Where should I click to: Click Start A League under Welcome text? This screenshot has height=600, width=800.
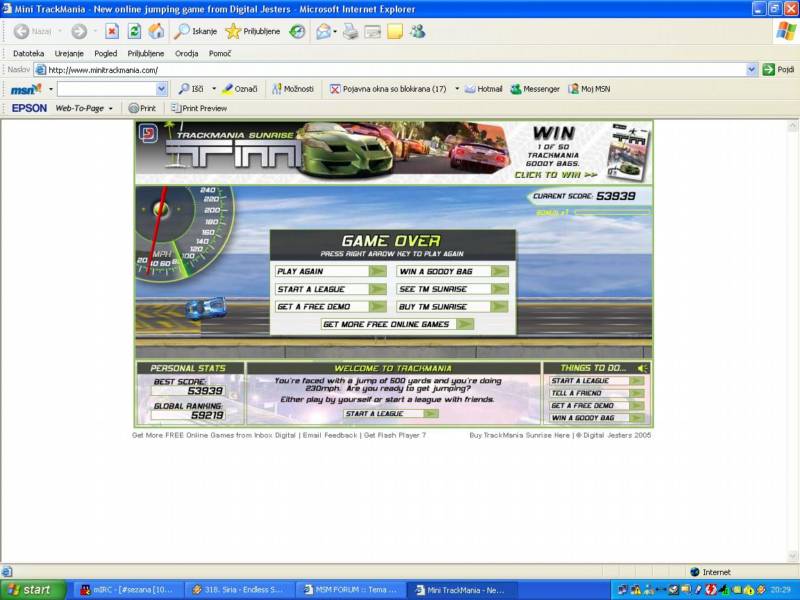click(x=391, y=414)
